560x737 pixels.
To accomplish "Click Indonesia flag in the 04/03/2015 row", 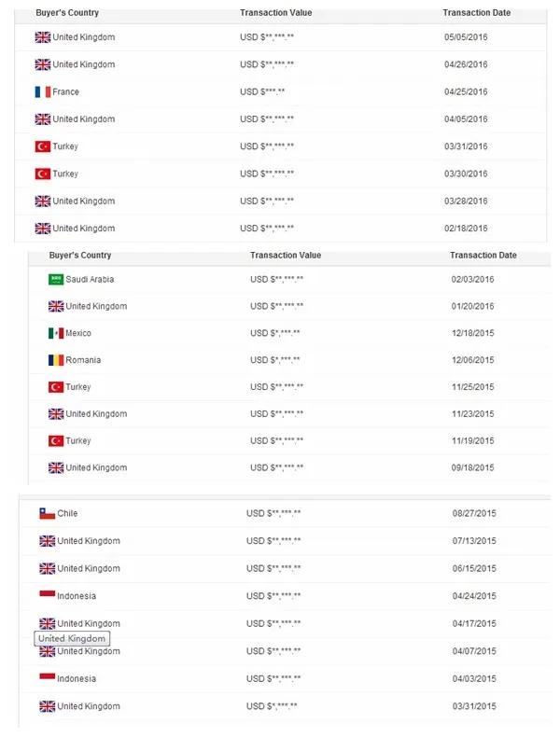I will pos(47,679).
